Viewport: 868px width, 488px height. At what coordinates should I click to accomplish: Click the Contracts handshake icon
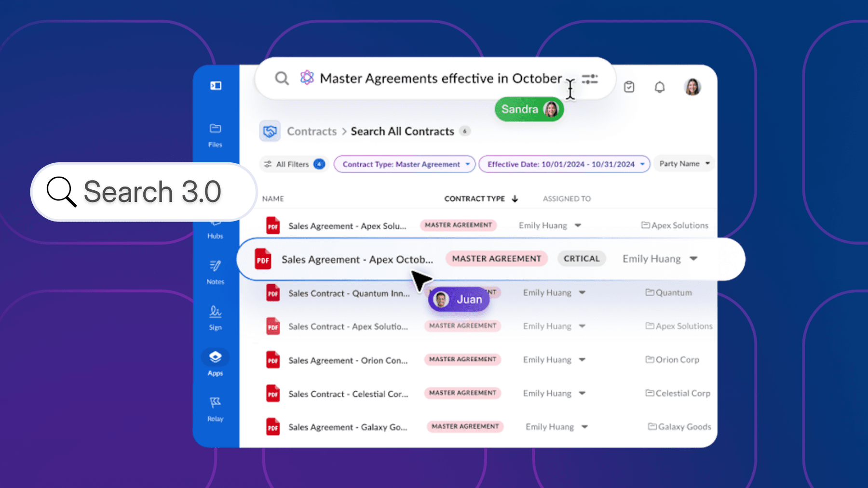[x=270, y=131]
